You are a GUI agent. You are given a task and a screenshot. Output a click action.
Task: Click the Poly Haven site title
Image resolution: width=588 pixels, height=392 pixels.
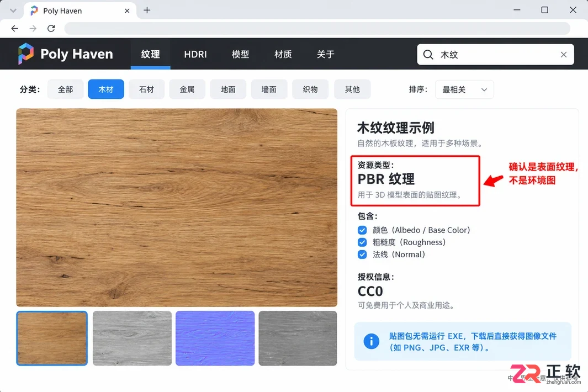pyautogui.click(x=77, y=54)
